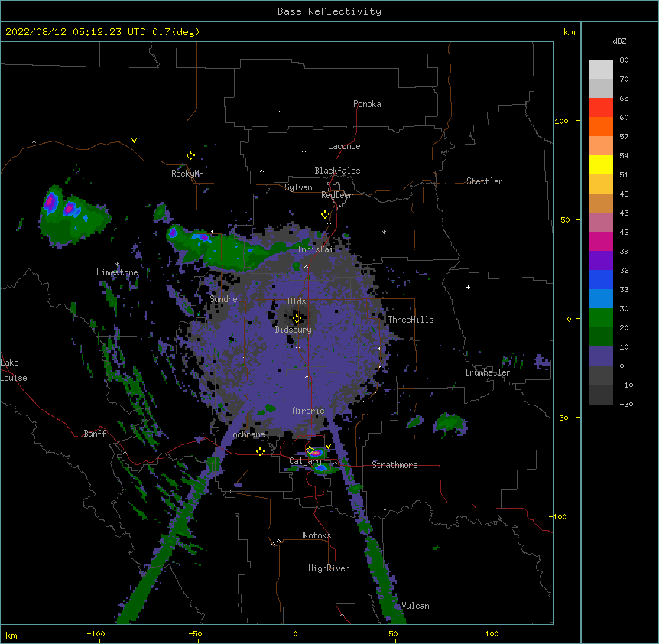This screenshot has height=644, width=659.
Task: Select the radar site diamond between Olds and Didsbury
Action: [297, 319]
